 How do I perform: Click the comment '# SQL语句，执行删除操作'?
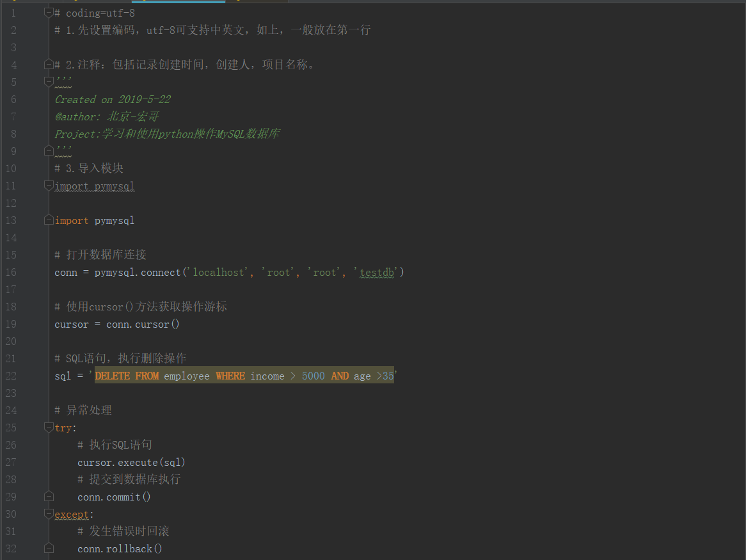click(120, 359)
